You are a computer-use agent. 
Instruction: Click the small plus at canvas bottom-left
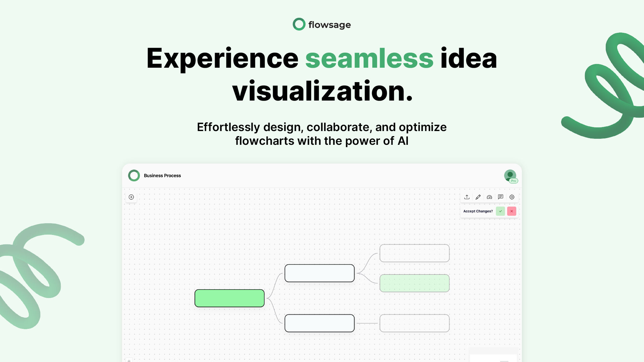(129, 360)
